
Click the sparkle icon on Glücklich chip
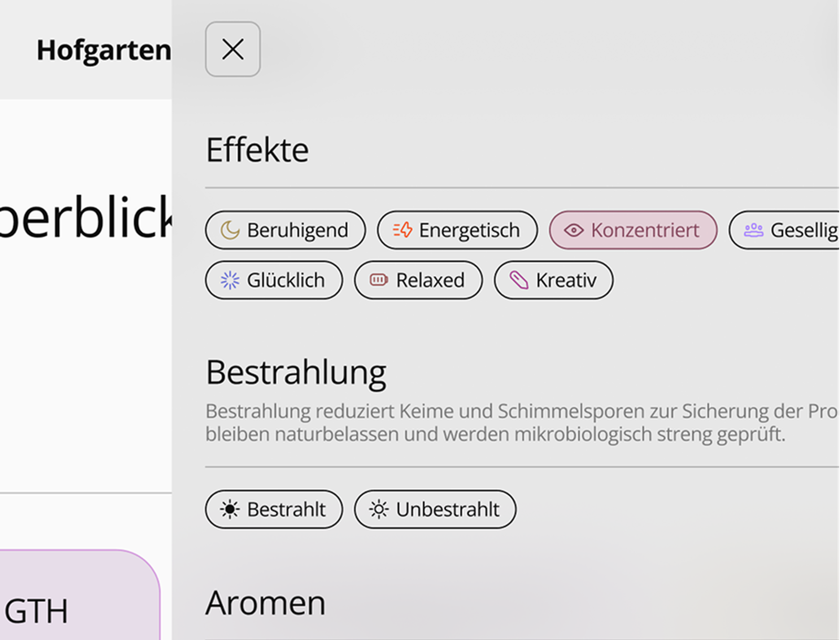[230, 280]
